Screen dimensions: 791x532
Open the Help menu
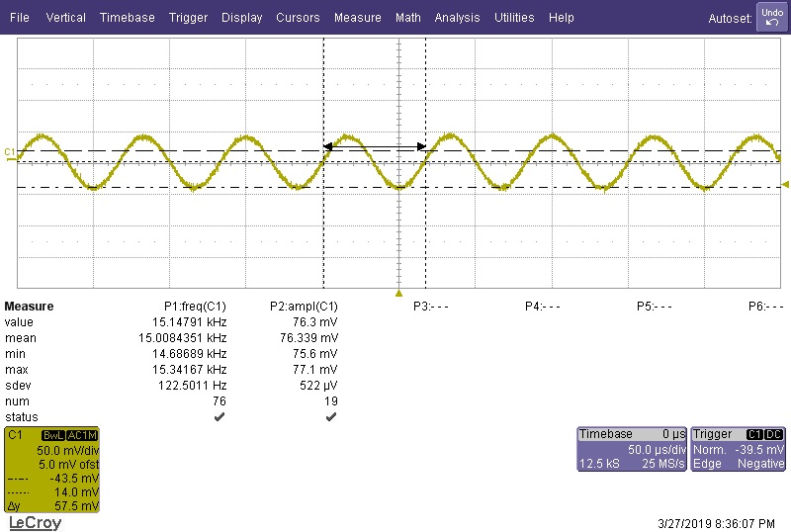click(x=561, y=18)
